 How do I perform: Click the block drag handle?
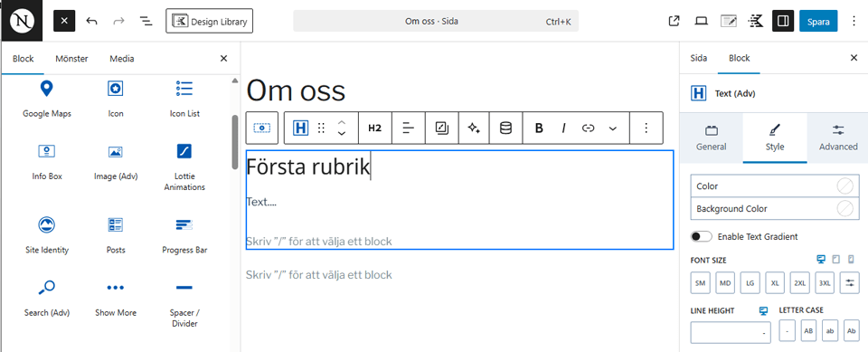(321, 128)
